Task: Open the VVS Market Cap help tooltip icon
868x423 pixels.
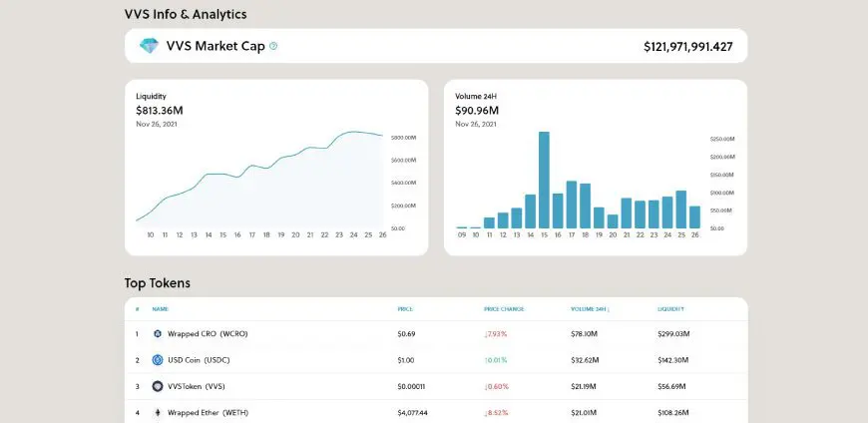Action: pyautogui.click(x=273, y=47)
